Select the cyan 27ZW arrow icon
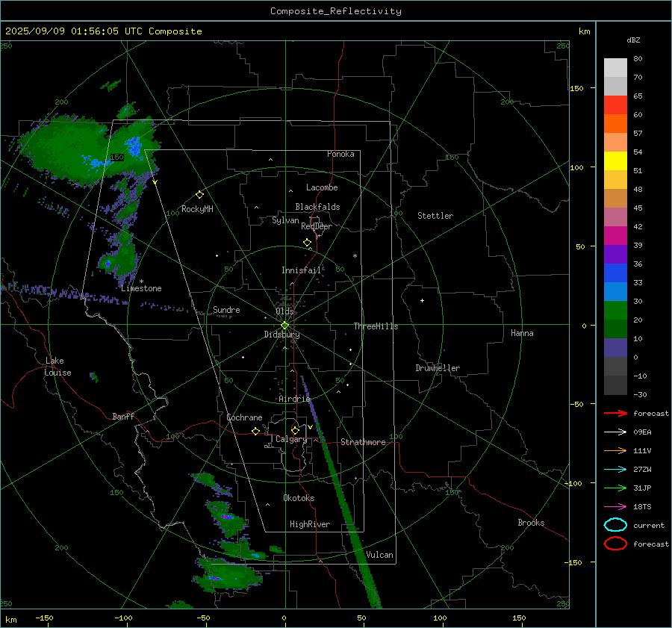 click(x=615, y=470)
